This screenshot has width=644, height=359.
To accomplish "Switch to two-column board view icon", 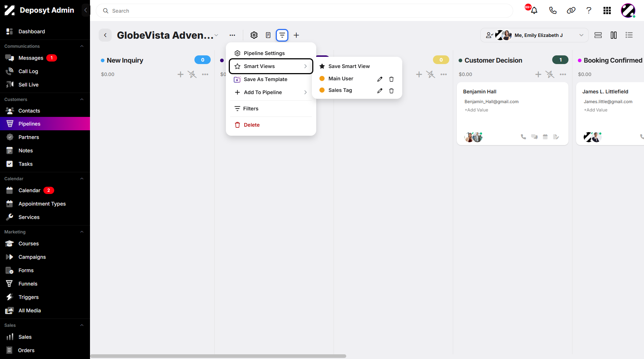I will [x=614, y=35].
